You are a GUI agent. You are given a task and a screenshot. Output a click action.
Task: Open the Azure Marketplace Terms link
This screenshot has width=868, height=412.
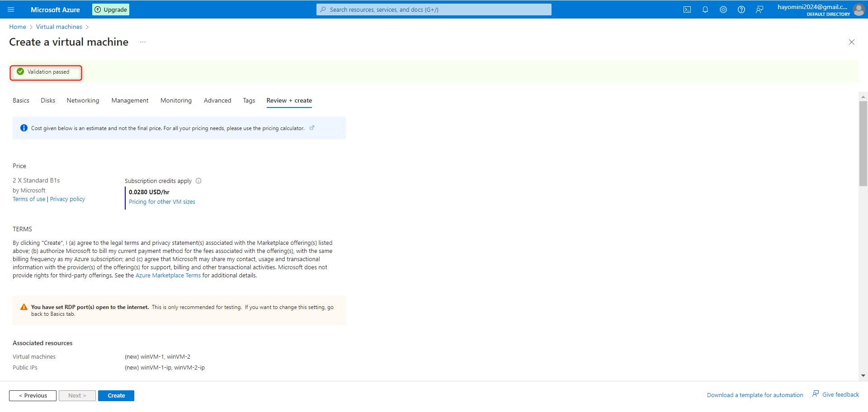[168, 276]
